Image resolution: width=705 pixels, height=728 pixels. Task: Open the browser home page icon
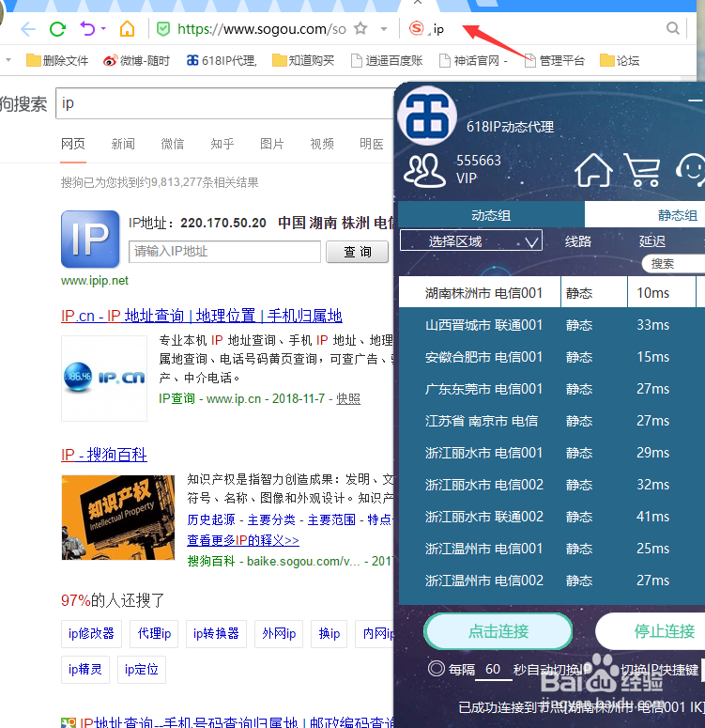(x=127, y=29)
